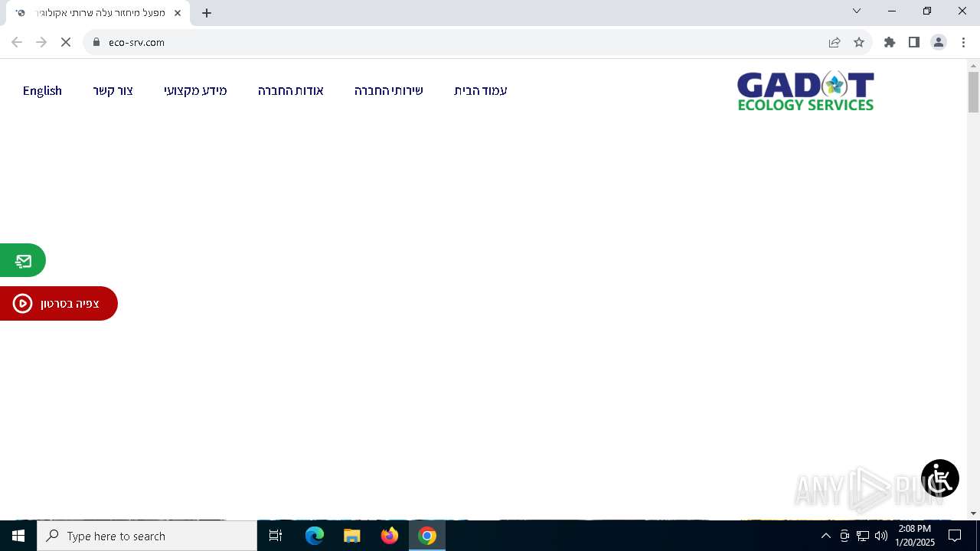Screen dimensions: 980x551
Task: Open the taskbar clock and date
Action: [x=915, y=536]
